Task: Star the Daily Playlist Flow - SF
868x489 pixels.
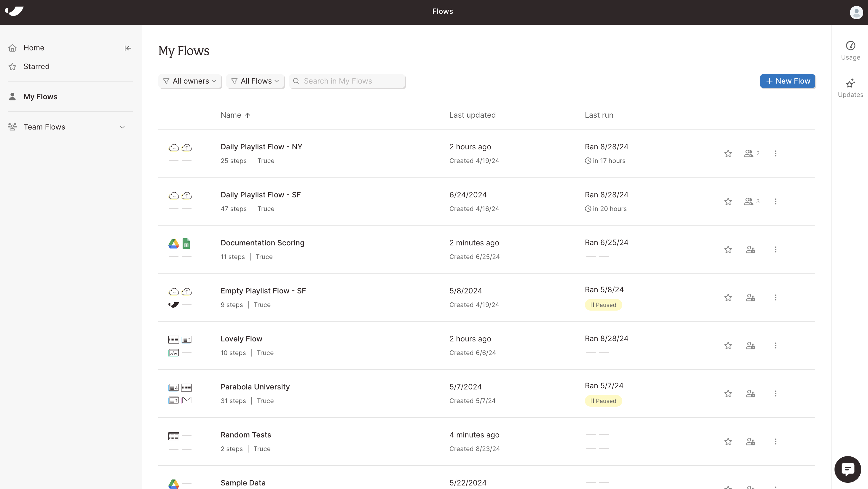Action: point(728,202)
